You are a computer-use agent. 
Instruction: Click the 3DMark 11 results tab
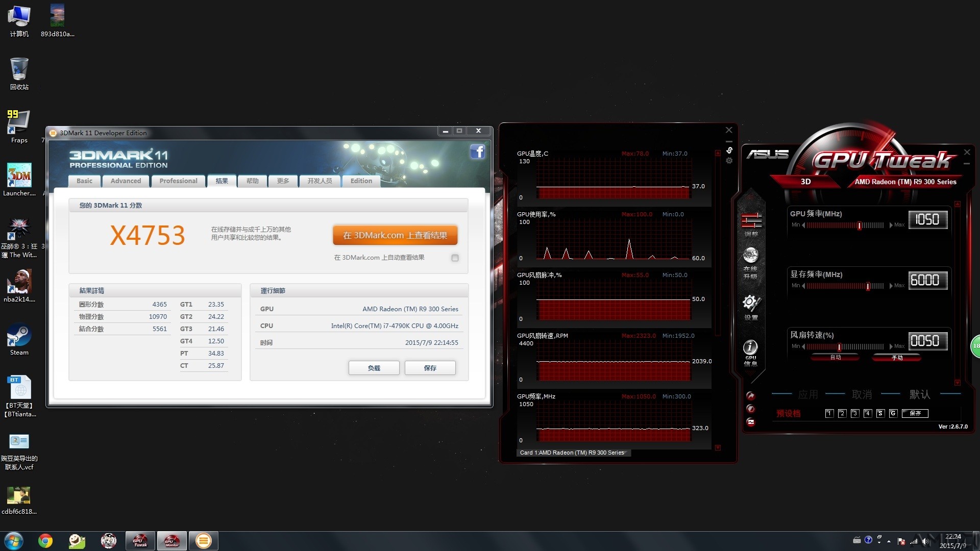[222, 180]
